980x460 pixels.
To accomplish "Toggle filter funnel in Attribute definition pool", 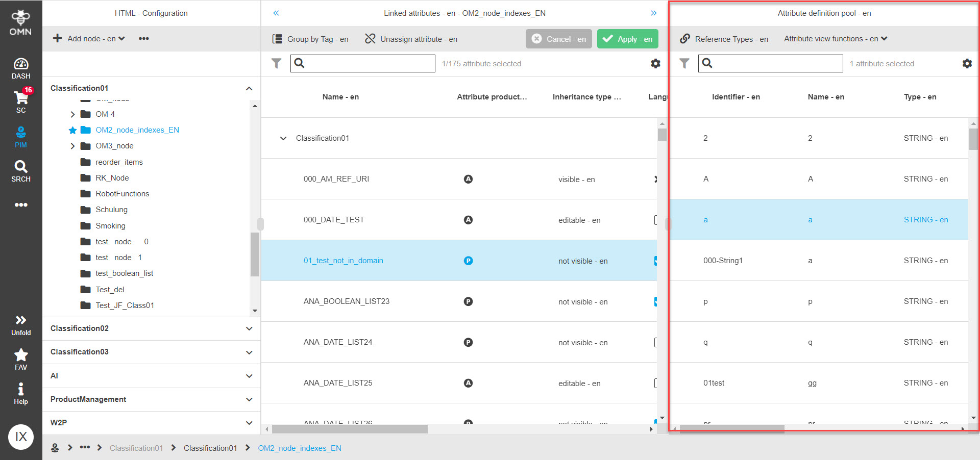I will (x=684, y=63).
